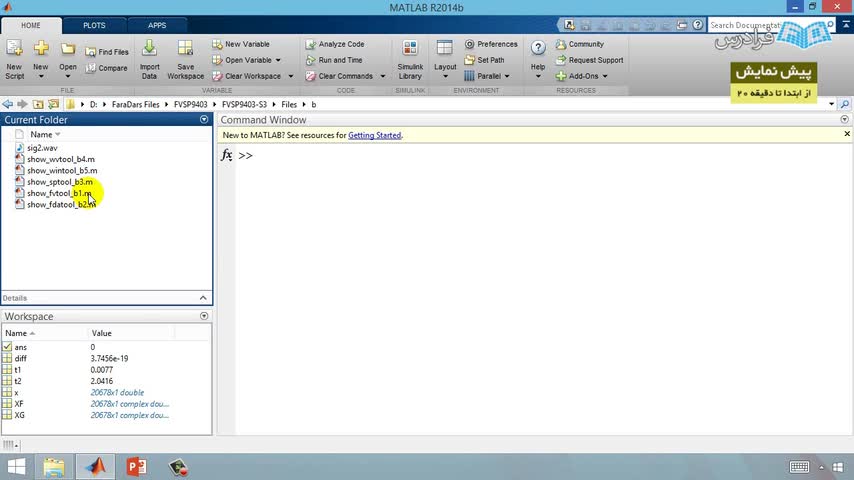Open touch keyboard from system tray
The height and width of the screenshot is (480, 854).
pos(799,467)
